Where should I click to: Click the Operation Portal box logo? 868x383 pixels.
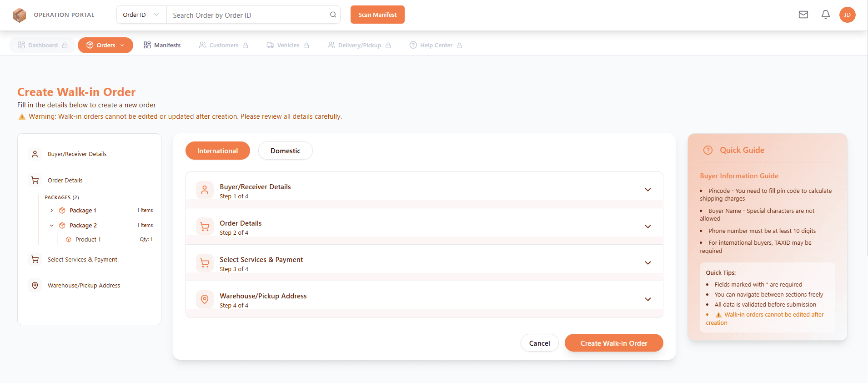(x=20, y=15)
